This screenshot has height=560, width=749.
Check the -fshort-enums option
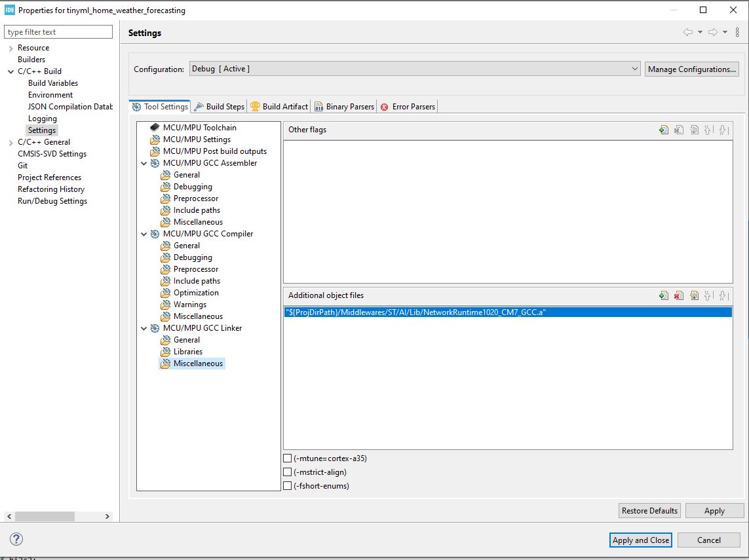click(288, 486)
